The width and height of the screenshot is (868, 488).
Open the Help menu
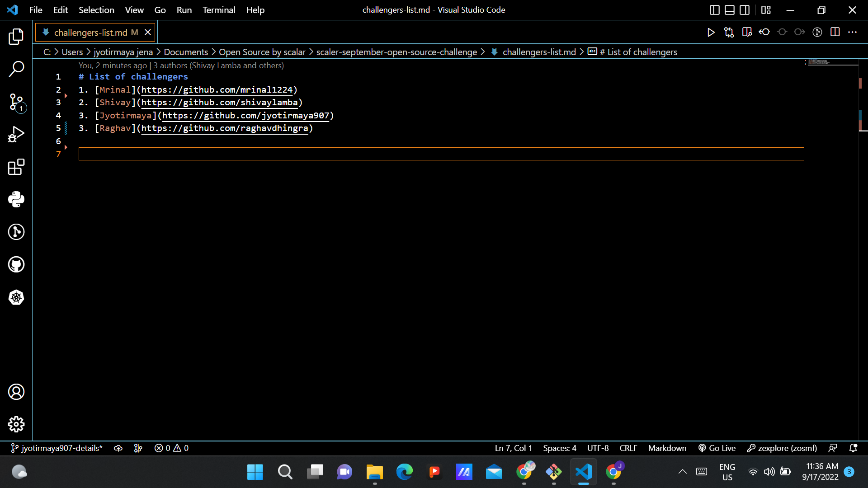point(255,10)
